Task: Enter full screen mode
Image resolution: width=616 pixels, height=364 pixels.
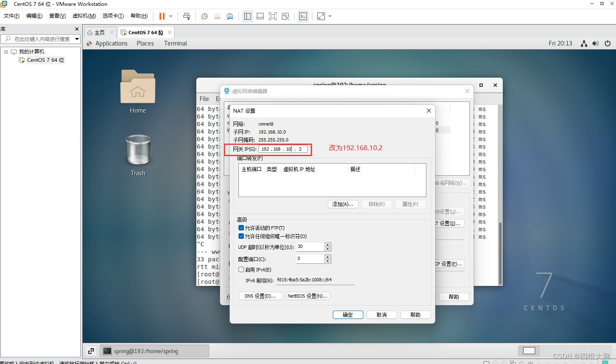Action: click(x=273, y=16)
